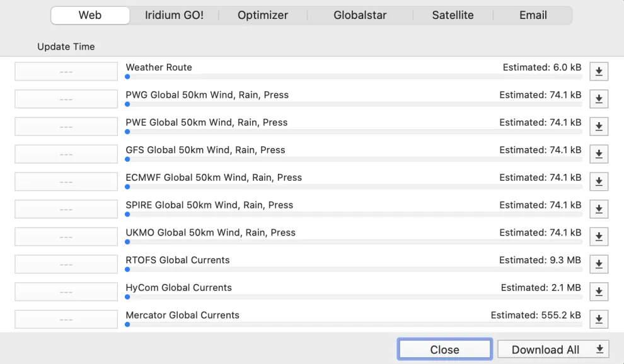Viewport: 624px width, 364px height.
Task: Open the Email tab
Action: pos(533,15)
